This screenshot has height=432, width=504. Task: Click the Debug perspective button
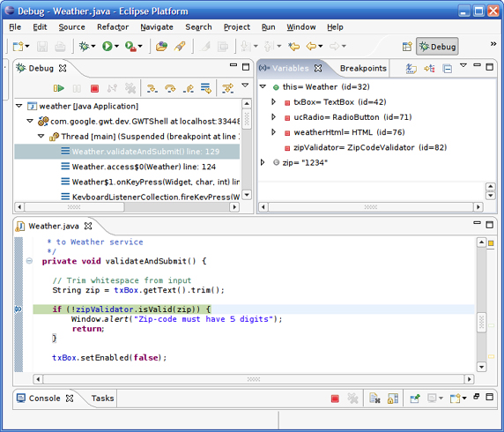[x=437, y=47]
